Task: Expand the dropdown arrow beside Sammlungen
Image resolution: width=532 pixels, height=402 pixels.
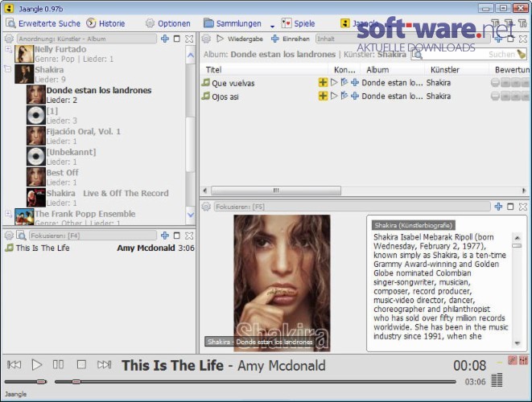Action: (x=272, y=26)
